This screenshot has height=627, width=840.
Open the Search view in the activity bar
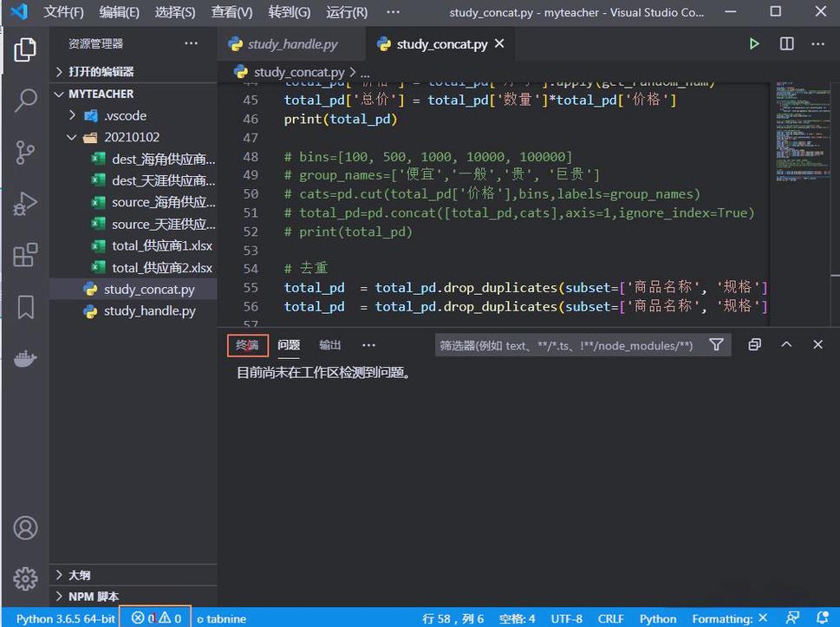(x=24, y=100)
